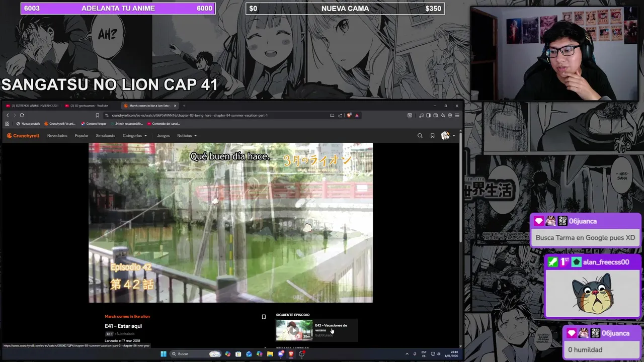The width and height of the screenshot is (644, 362).
Task: Switch the ESP input language indicator
Action: [424, 354]
